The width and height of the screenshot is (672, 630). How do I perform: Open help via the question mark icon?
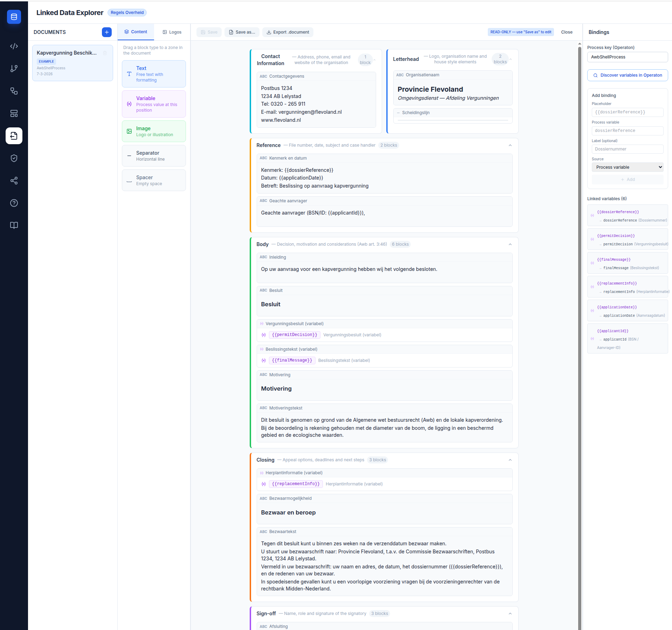click(x=14, y=203)
